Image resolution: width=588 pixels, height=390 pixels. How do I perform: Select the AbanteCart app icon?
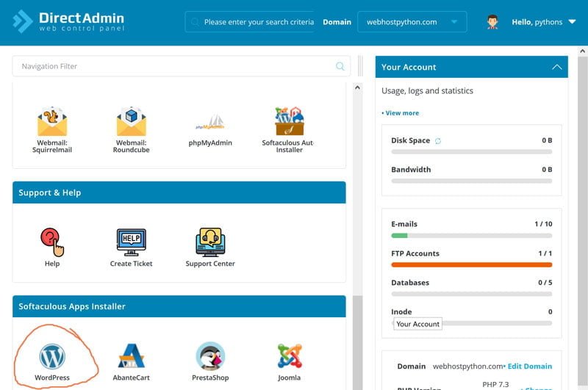[x=132, y=356]
